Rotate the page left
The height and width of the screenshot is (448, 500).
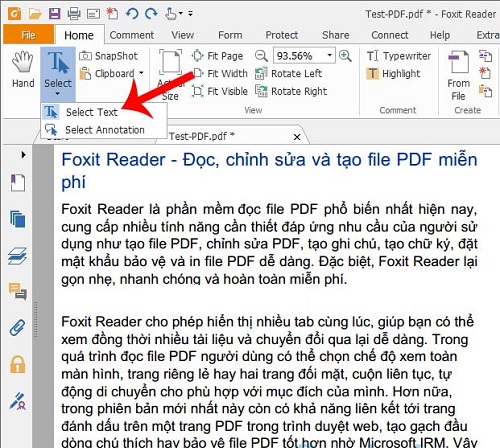click(289, 73)
